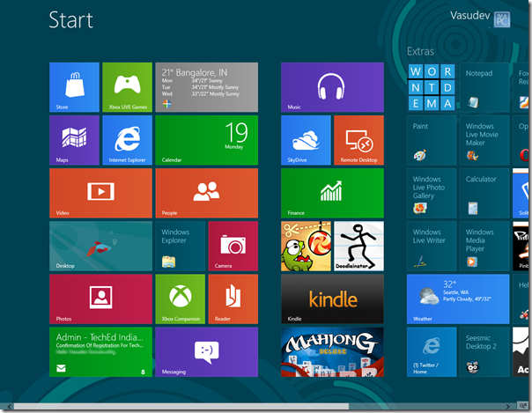Launch Seesmic Desktop 2 tile
The width and height of the screenshot is (532, 413).
484,352
